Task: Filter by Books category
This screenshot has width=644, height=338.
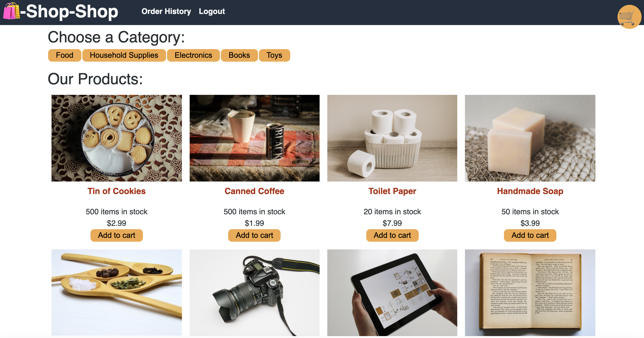Action: click(x=239, y=55)
